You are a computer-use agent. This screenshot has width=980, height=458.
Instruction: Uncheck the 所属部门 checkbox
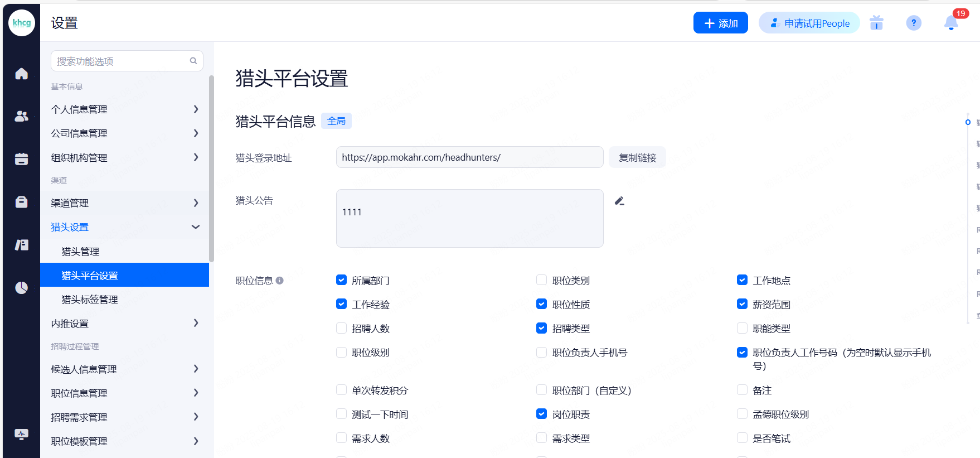342,280
